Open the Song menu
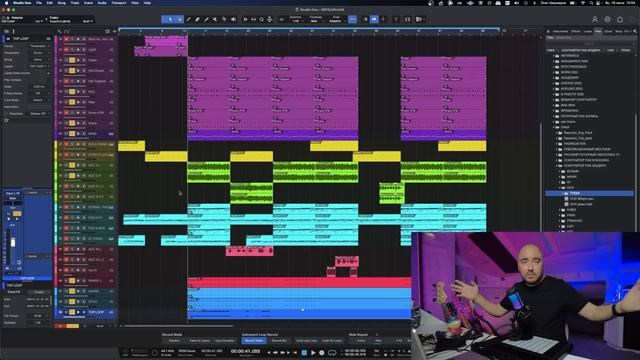The width and height of the screenshot is (640, 360). tap(62, 3)
